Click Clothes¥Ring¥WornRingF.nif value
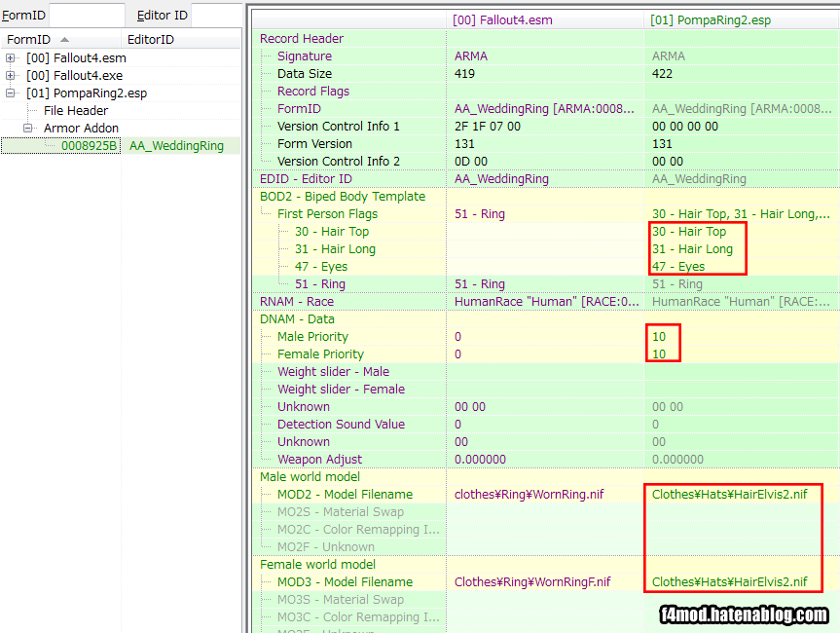The width and height of the screenshot is (840, 633). click(532, 582)
